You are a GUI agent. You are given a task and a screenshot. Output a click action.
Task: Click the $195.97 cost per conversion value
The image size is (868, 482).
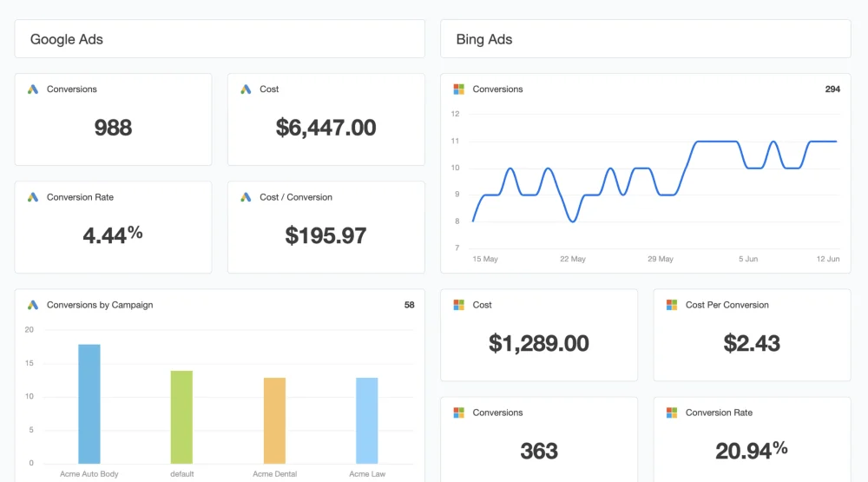326,235
